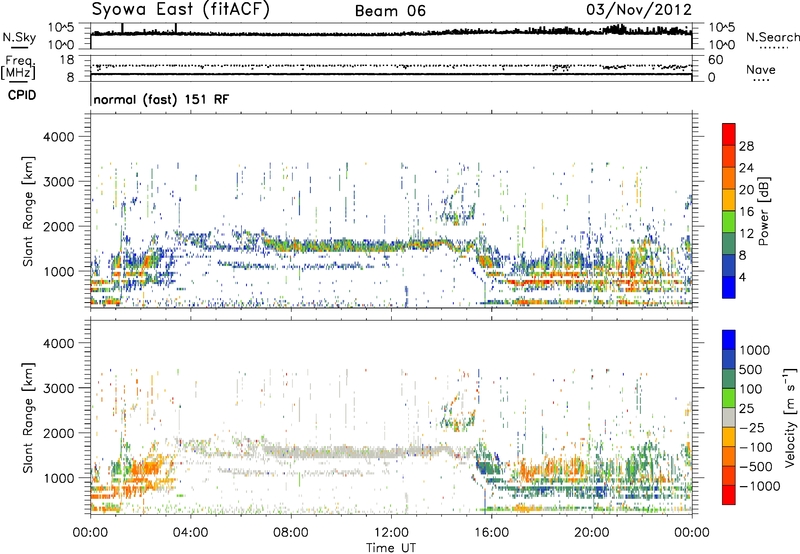Click the 'normal (fast) 151 RF' text
Viewport: 800px width, 554px height.
[161, 99]
